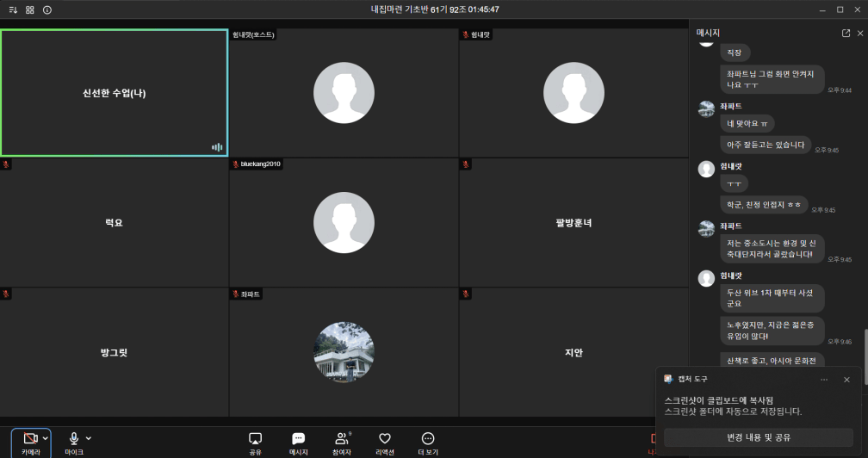This screenshot has height=458, width=868.
Task: Click the 힘내랏(호스트) participant avatar
Action: point(344,93)
